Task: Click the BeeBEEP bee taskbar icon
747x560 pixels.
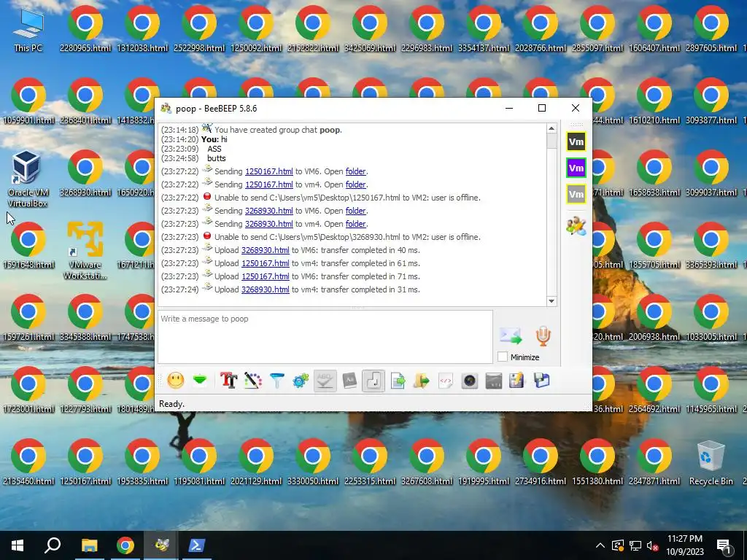Action: tap(161, 545)
